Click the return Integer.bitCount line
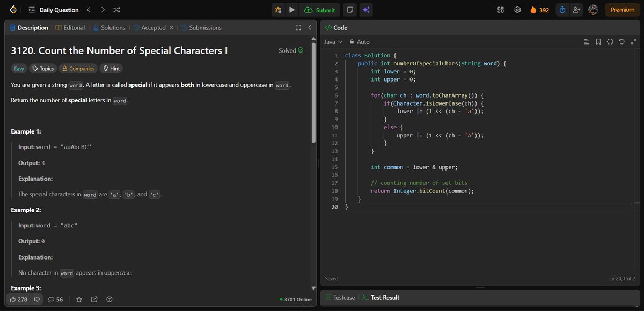Viewport: 644px width, 311px height. (x=422, y=191)
